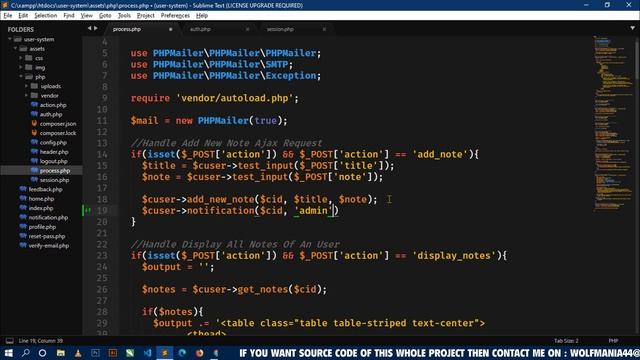Open the Edit menu
Screen dimensions: 640x360
click(x=23, y=16)
